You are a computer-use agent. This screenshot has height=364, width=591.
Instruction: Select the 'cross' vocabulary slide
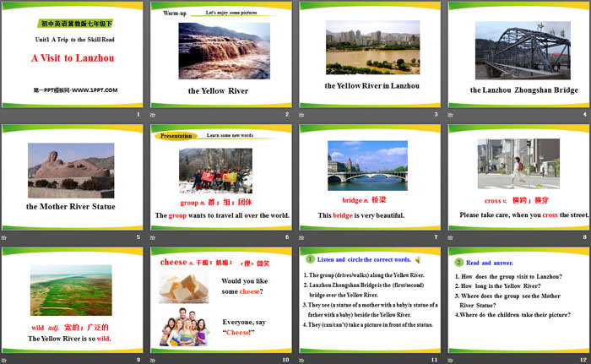point(518,177)
